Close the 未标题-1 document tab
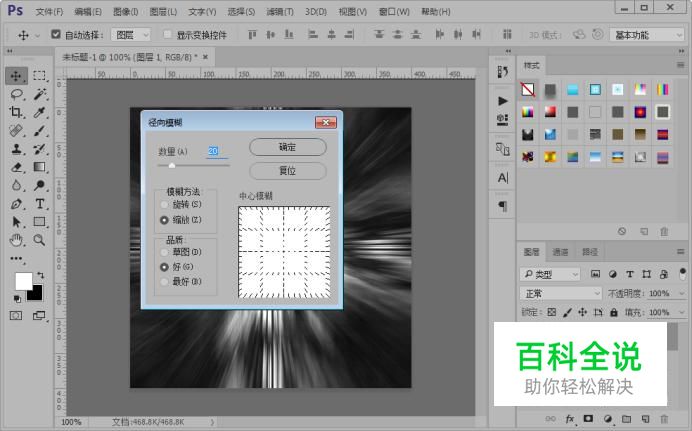This screenshot has width=692, height=431. [205, 57]
